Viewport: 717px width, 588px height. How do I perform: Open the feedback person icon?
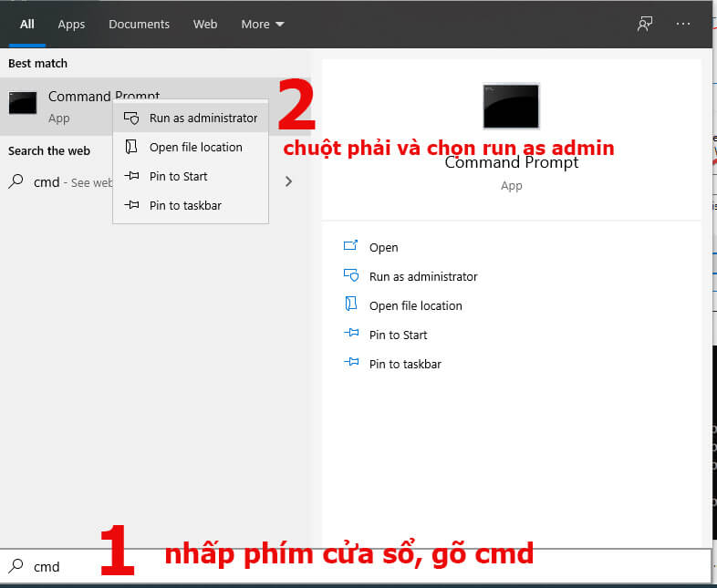(x=645, y=24)
